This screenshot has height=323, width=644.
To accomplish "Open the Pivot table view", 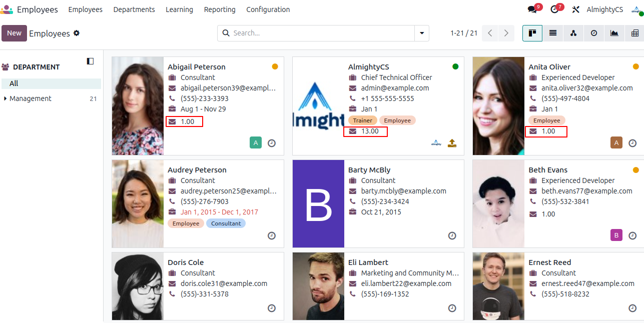I will 635,33.
